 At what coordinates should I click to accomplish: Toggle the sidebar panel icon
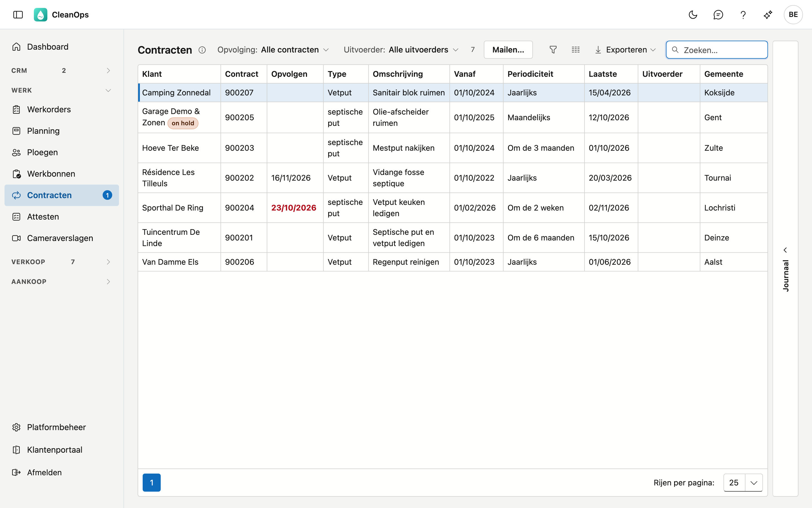coord(18,14)
